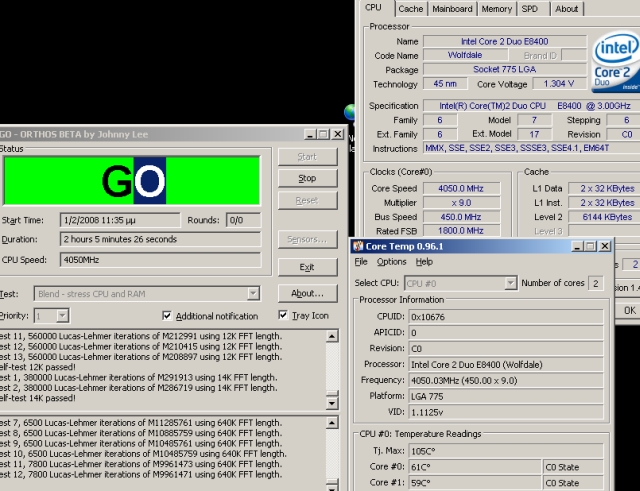The width and height of the screenshot is (640, 491).
Task: Click Core #0 C0 State field
Action: click(573, 467)
